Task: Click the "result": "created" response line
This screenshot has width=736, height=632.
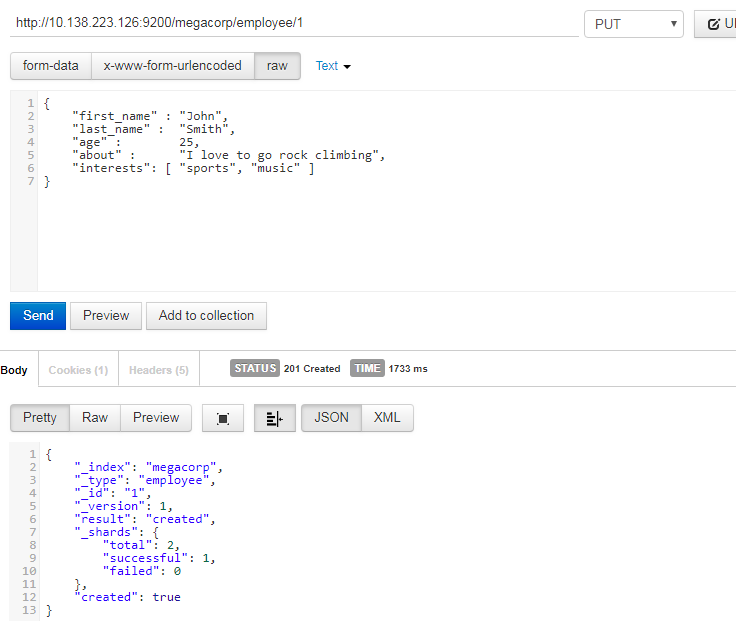Action: 145,519
